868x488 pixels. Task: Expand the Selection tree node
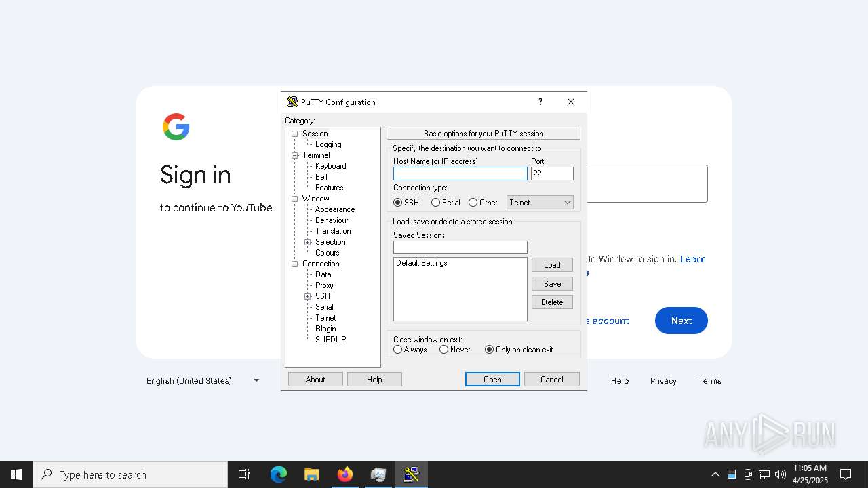pyautogui.click(x=308, y=242)
